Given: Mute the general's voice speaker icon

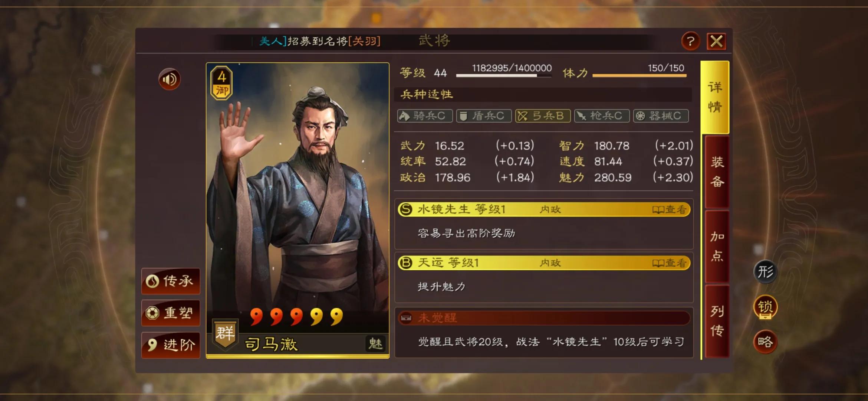Looking at the screenshot, I should coord(170,79).
